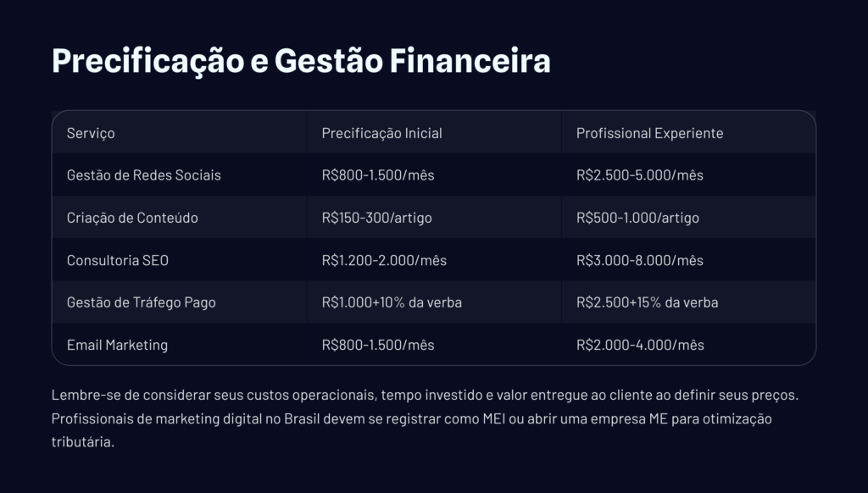The width and height of the screenshot is (868, 493).
Task: Select the 'Profissional Experiente' column header
Action: (x=649, y=134)
